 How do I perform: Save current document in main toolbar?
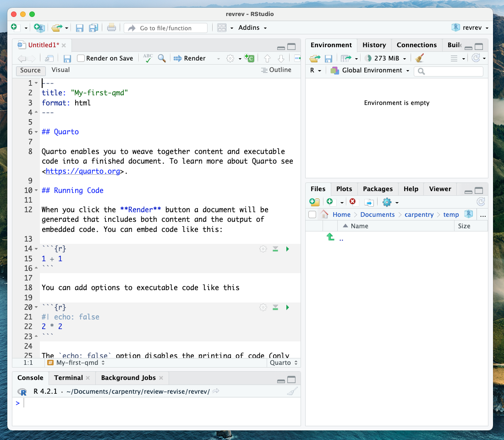pyautogui.click(x=79, y=28)
